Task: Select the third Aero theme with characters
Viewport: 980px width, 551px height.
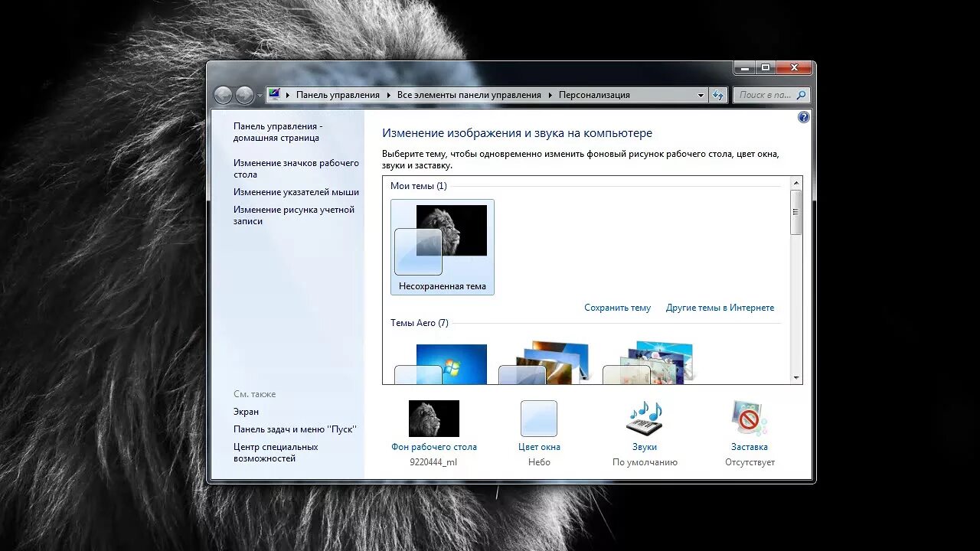Action: click(650, 363)
